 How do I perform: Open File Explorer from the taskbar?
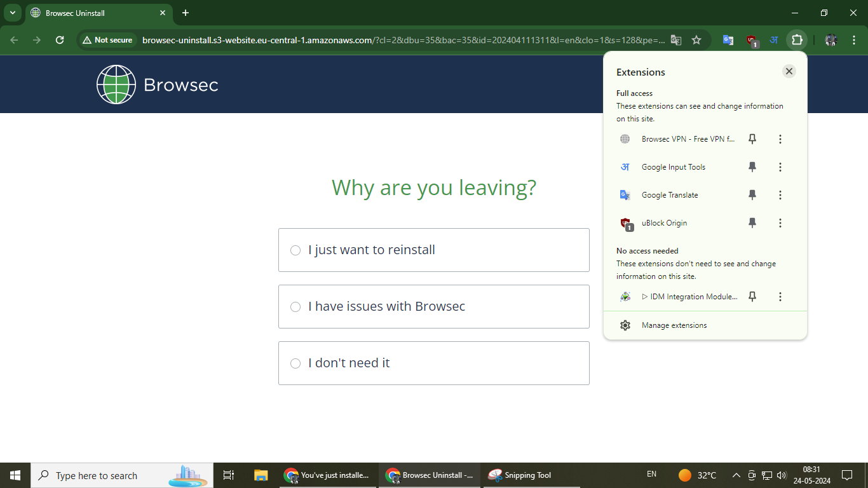click(x=261, y=475)
